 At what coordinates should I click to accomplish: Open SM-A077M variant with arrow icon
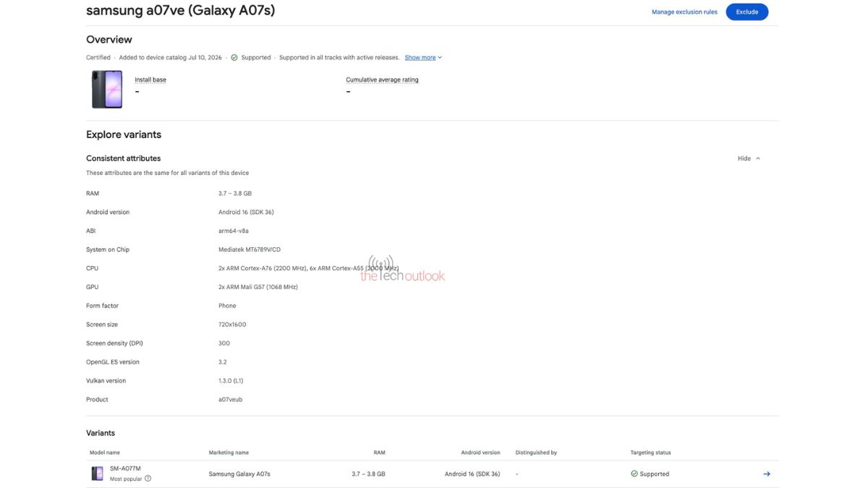tap(767, 474)
